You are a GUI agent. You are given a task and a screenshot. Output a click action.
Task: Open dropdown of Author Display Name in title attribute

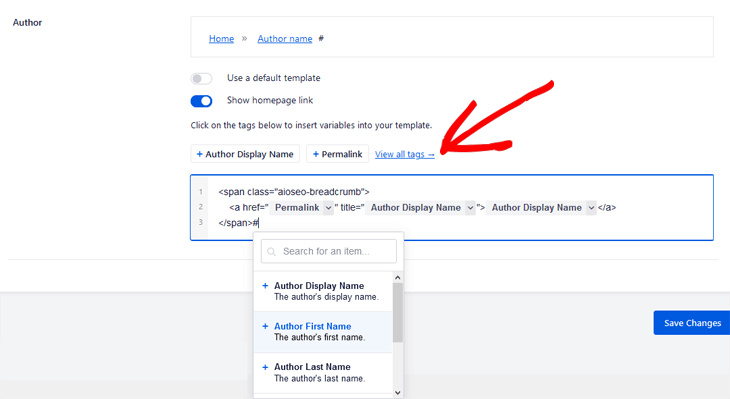point(470,208)
